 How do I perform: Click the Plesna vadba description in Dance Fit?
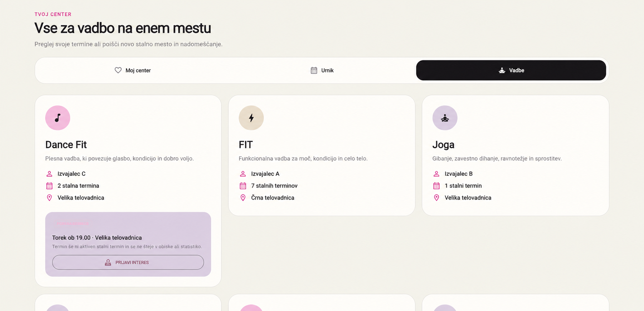click(119, 159)
